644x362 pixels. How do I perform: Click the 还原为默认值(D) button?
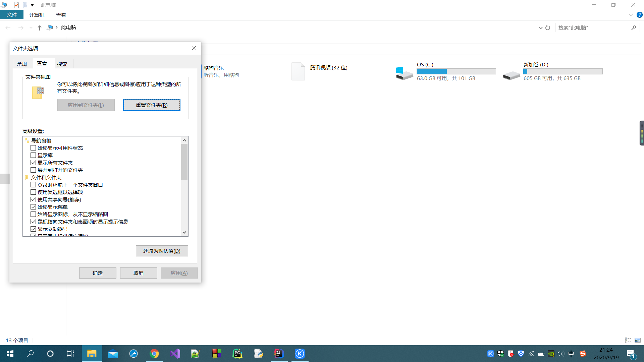[162, 251]
